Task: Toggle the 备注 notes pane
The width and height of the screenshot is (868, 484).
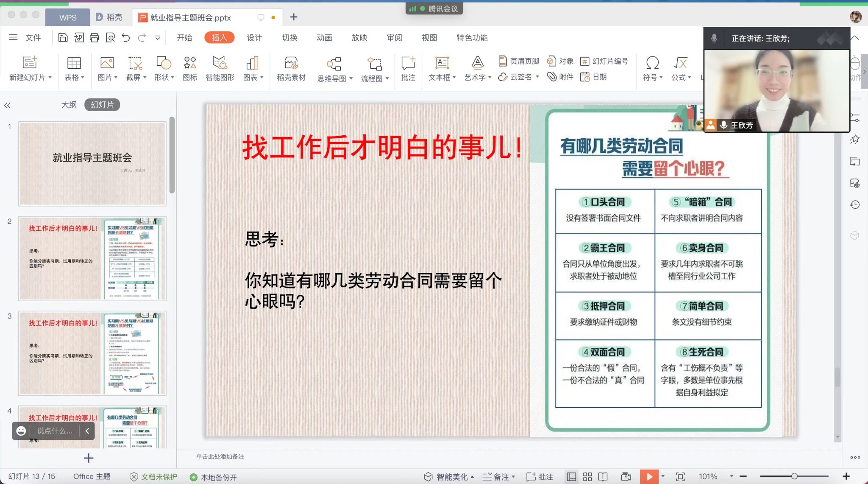Action: pyautogui.click(x=498, y=477)
